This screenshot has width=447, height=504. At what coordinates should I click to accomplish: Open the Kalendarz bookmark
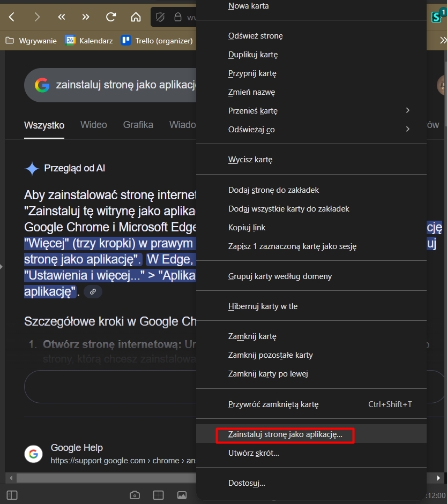(89, 40)
